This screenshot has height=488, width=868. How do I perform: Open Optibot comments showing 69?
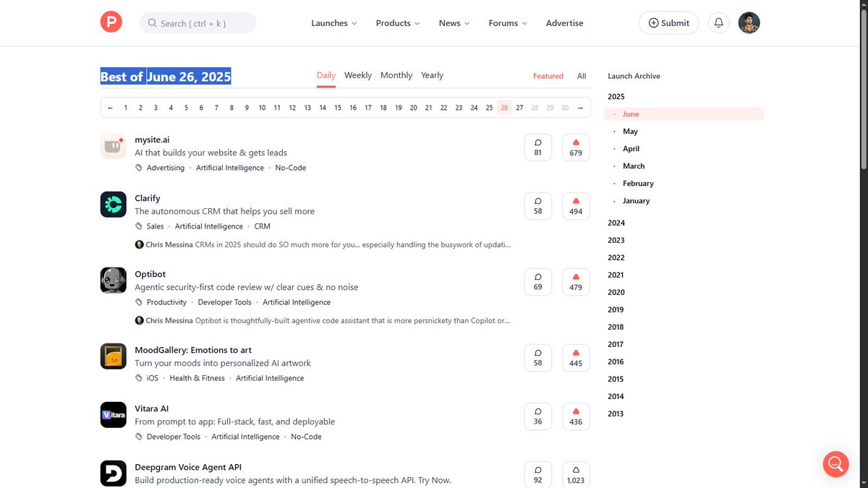[x=538, y=281]
